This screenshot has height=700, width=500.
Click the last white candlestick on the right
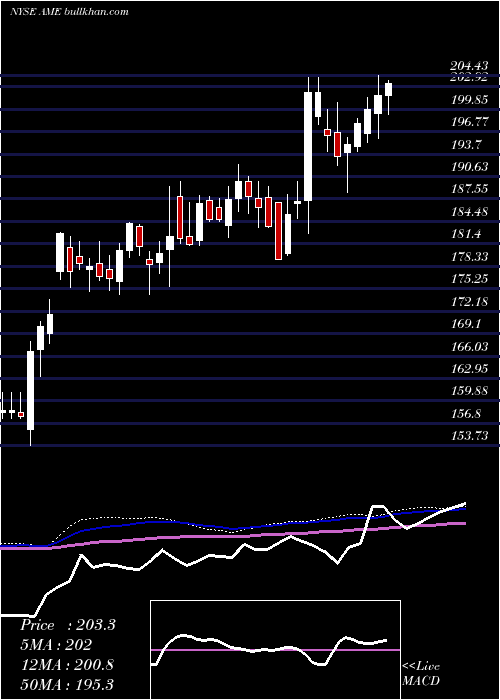click(x=388, y=89)
